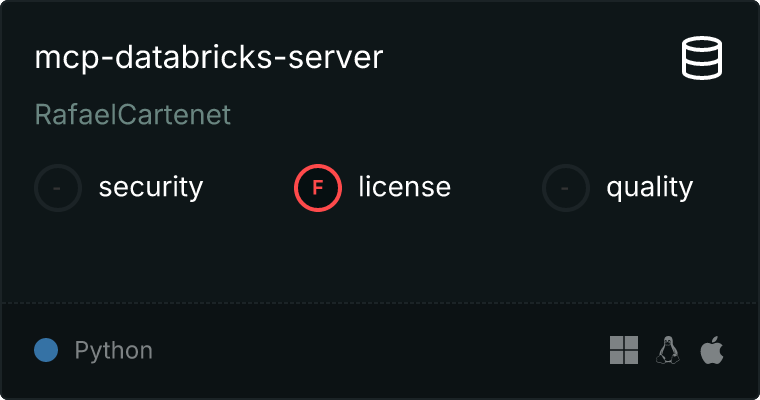The image size is (760, 400).
Task: Click the quality grade badge circle
Action: (566, 188)
